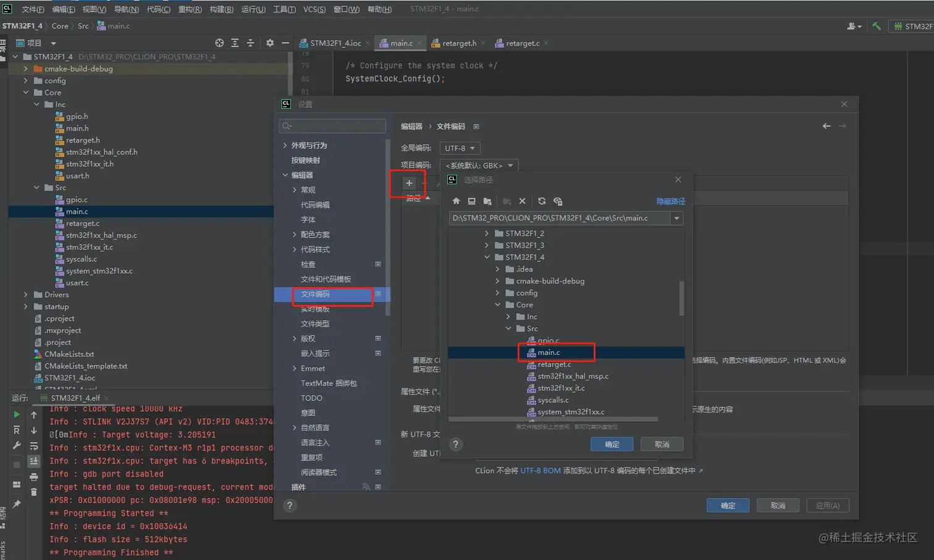Select CMakeLists.txt in Project panel
The height and width of the screenshot is (560, 934).
tap(69, 354)
